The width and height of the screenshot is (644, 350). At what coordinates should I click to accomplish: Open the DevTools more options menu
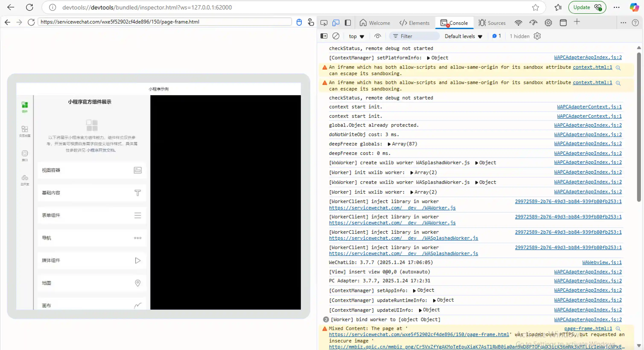click(x=623, y=23)
